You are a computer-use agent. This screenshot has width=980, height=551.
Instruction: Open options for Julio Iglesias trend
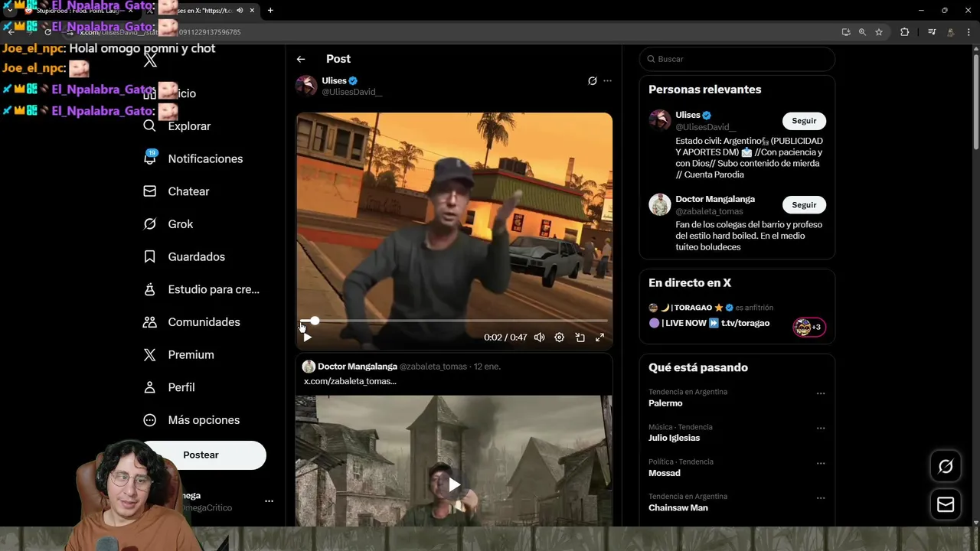pos(821,429)
